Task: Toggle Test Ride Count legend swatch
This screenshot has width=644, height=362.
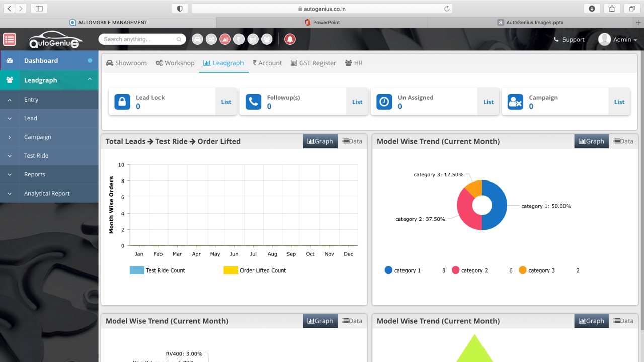Action: [x=137, y=270]
